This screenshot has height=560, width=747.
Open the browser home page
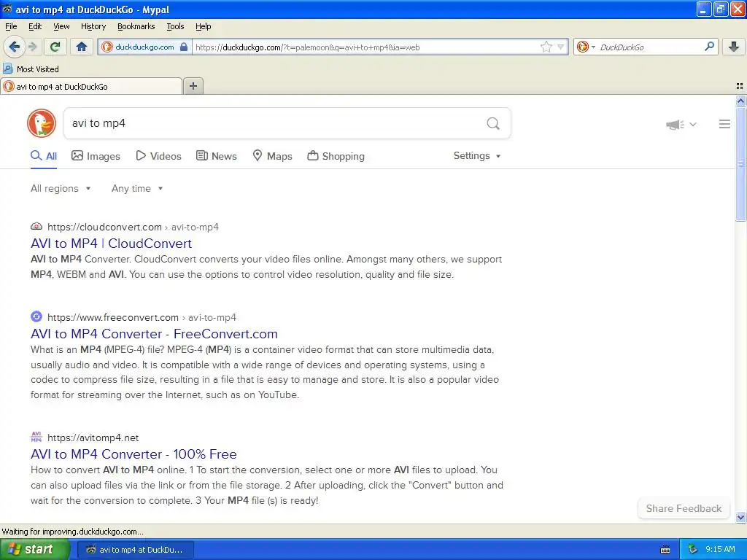click(x=82, y=47)
